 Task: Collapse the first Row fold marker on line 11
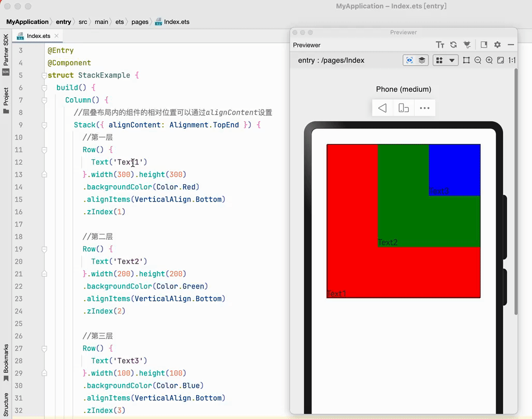pos(44,150)
